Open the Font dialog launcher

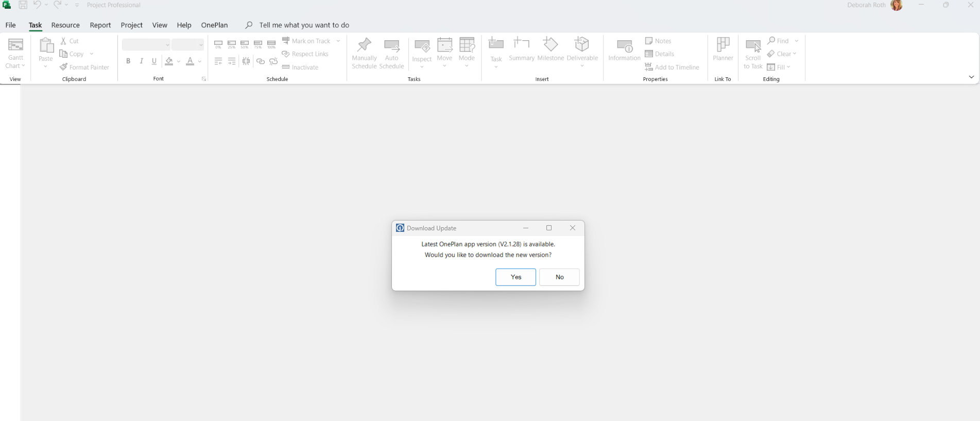click(x=204, y=79)
